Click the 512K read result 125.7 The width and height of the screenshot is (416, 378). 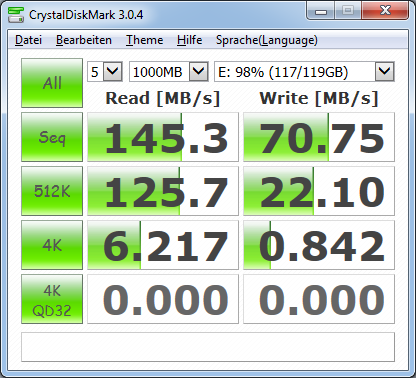pyautogui.click(x=163, y=191)
